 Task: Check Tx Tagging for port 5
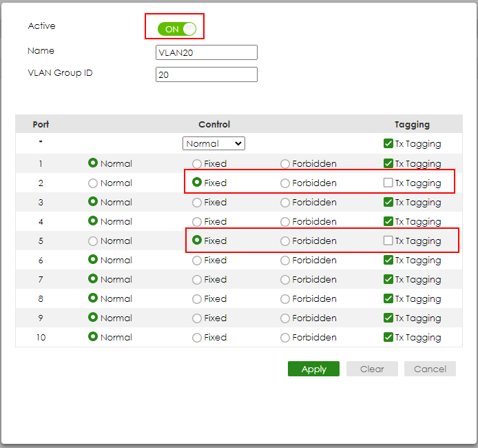(x=388, y=241)
